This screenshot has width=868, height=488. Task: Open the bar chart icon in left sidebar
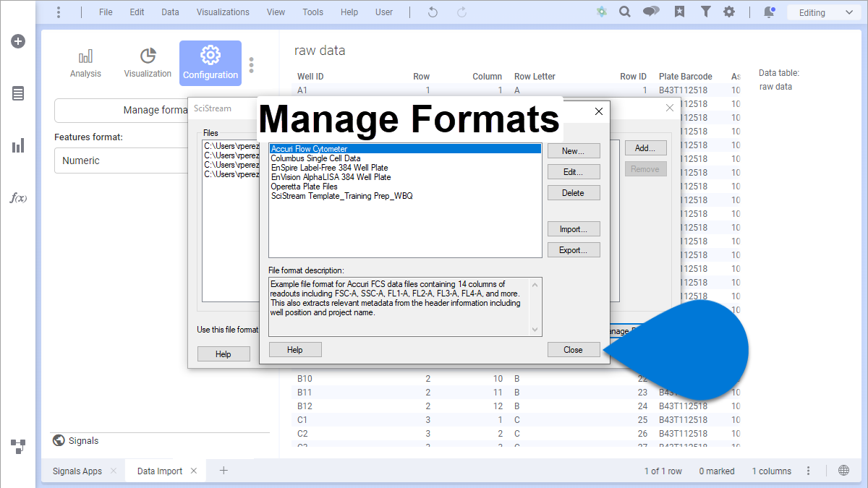pyautogui.click(x=18, y=146)
